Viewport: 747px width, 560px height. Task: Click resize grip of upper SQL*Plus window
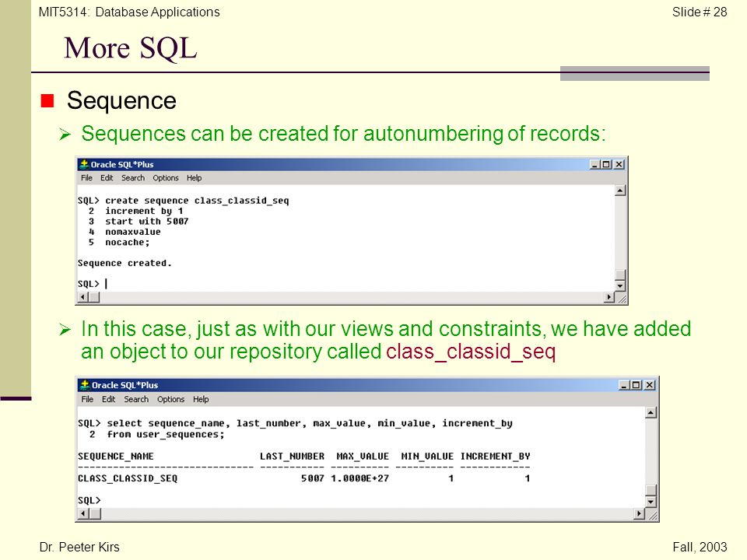(621, 298)
